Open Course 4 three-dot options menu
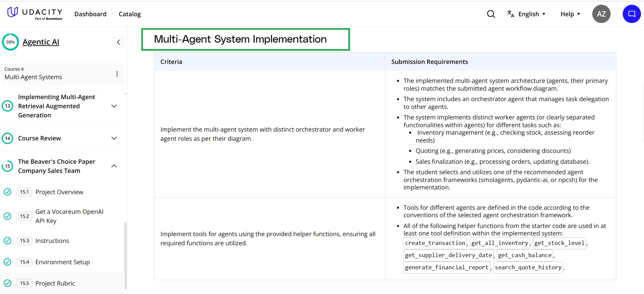The image size is (644, 294). [117, 74]
